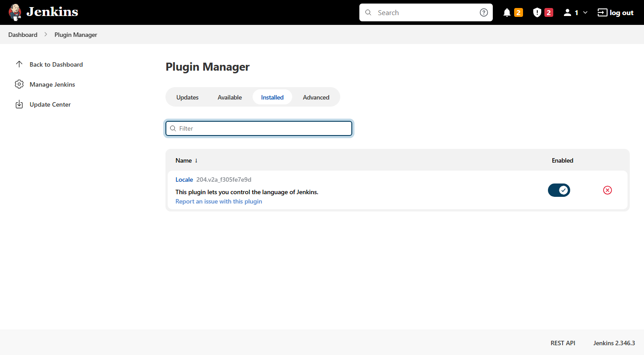Click the Locale plugin description text

pos(247,192)
